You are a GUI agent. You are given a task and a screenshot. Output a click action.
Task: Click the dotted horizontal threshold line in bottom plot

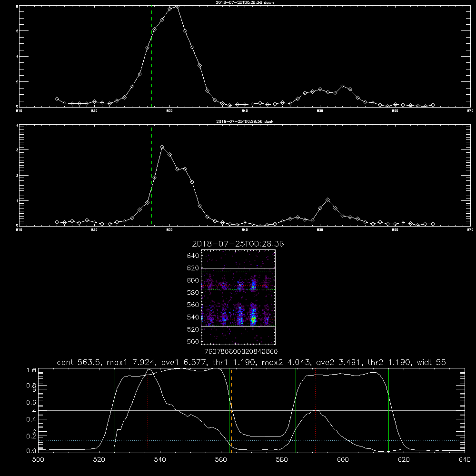click(x=251, y=440)
